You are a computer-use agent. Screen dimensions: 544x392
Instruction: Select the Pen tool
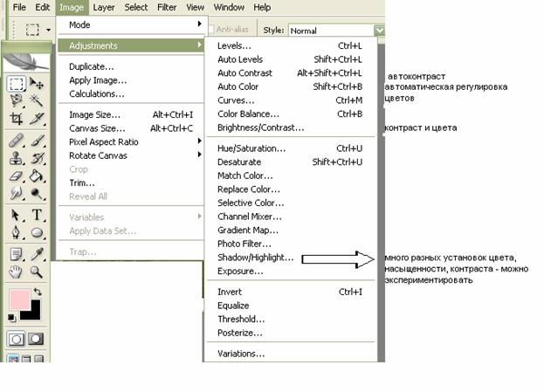[x=16, y=232]
